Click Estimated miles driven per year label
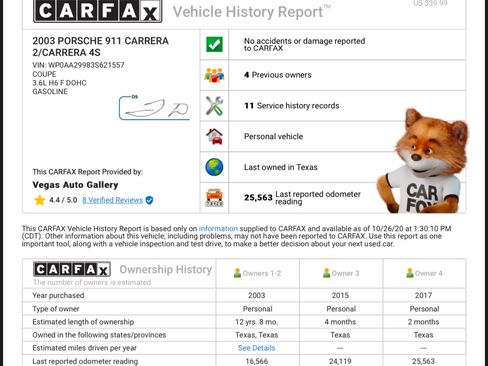Screen dimensions: 488x366 pyautogui.click(x=84, y=348)
